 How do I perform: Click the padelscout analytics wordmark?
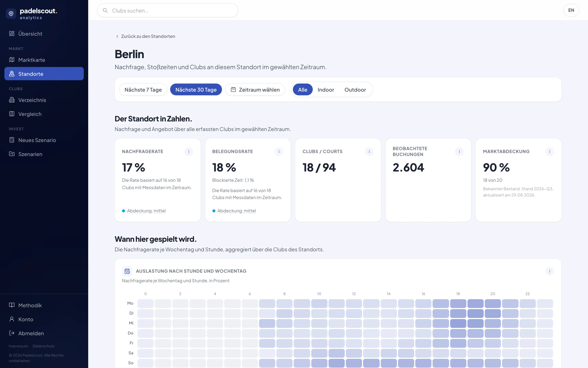click(x=38, y=14)
